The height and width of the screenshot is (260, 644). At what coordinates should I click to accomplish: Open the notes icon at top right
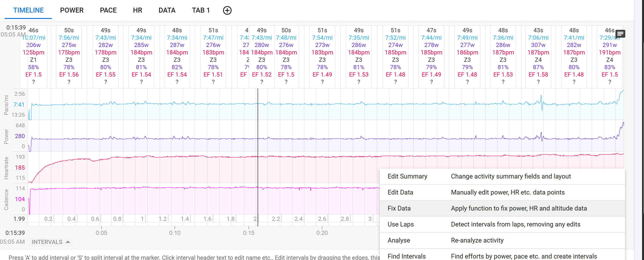point(620,33)
